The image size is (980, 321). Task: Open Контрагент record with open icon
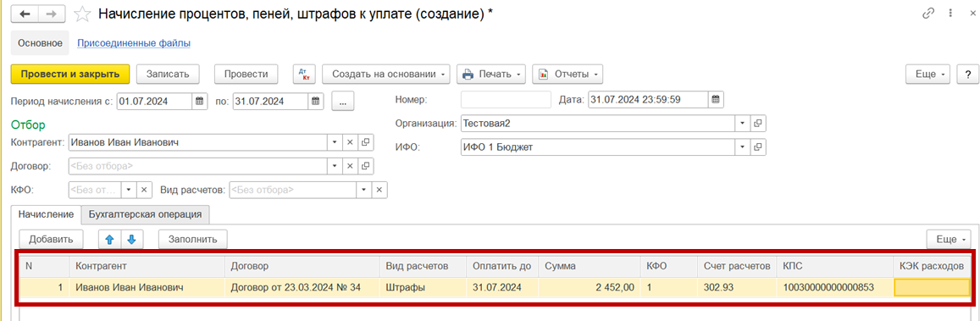pyautogui.click(x=366, y=143)
